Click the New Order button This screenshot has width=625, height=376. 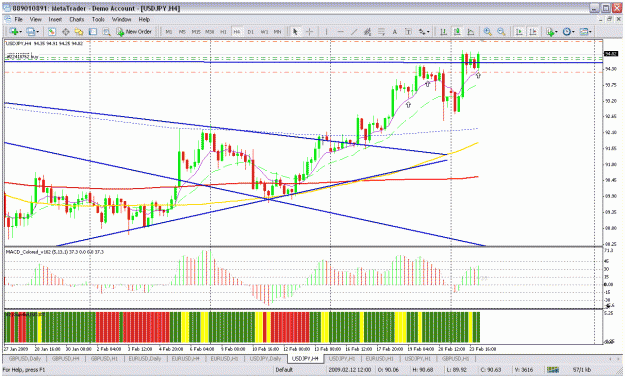point(134,31)
